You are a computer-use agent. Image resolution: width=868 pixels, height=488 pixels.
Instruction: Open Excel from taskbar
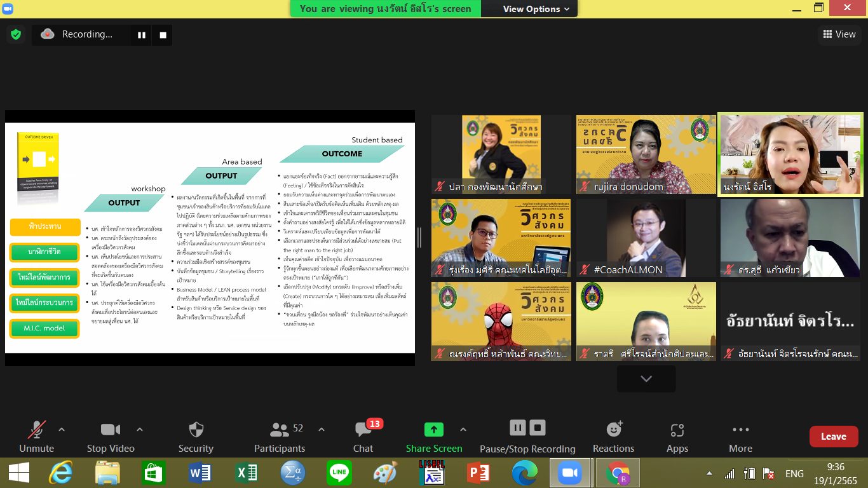tap(247, 473)
